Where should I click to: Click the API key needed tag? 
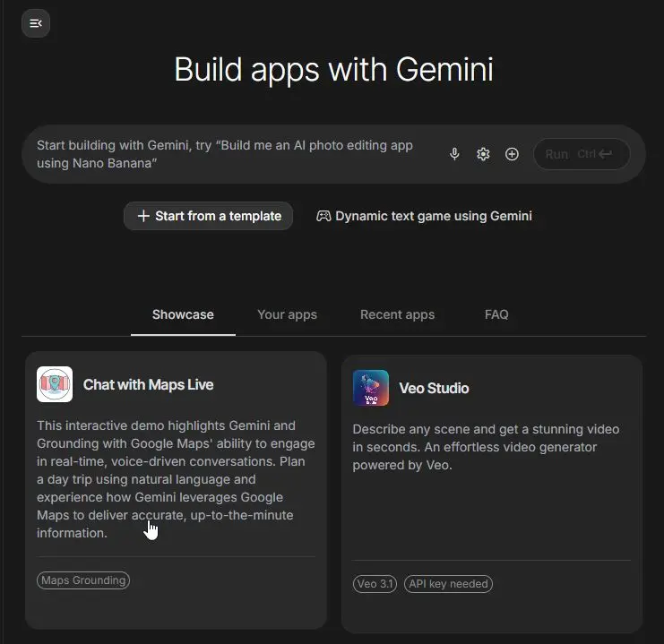tap(448, 584)
